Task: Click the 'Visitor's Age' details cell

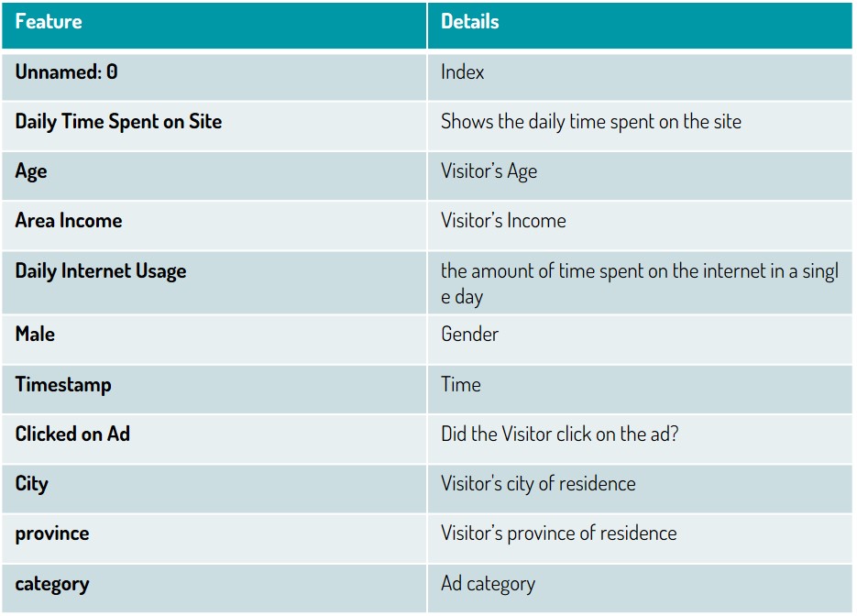Action: pos(640,176)
